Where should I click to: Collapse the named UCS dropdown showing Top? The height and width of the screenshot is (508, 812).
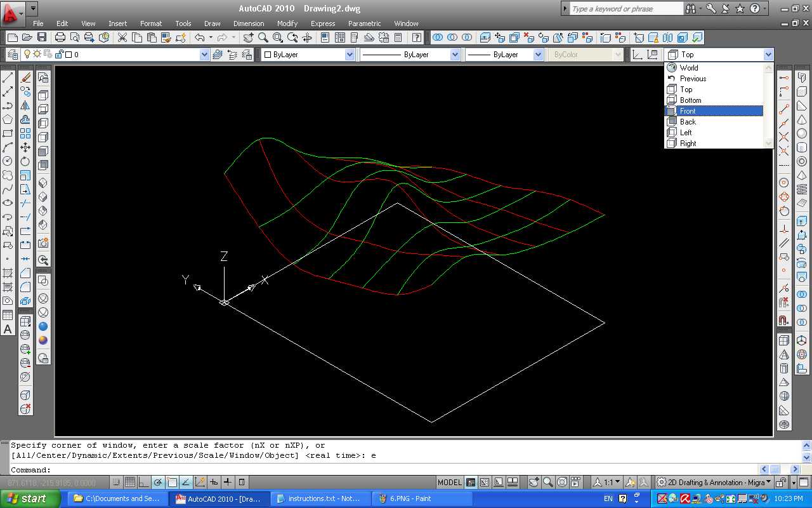pos(769,55)
